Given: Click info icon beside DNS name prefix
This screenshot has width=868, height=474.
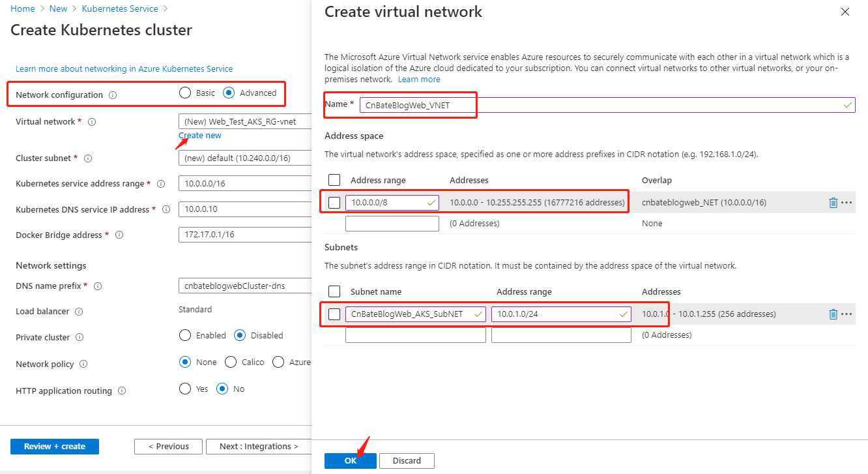Looking at the screenshot, I should point(98,286).
